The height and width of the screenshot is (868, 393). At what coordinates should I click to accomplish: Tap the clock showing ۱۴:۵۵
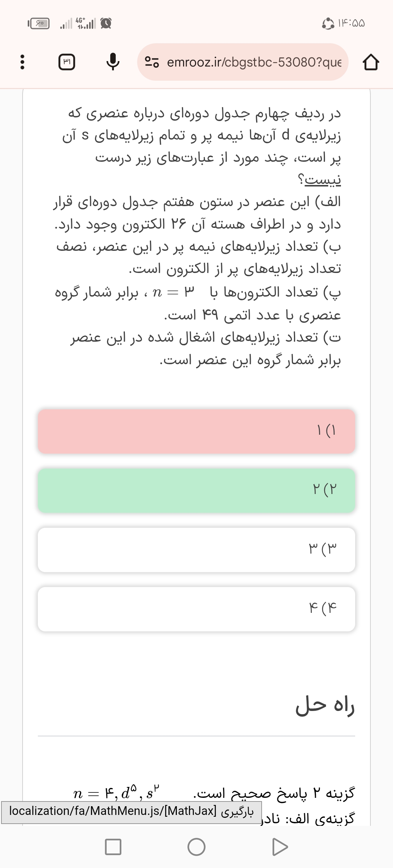click(x=351, y=24)
